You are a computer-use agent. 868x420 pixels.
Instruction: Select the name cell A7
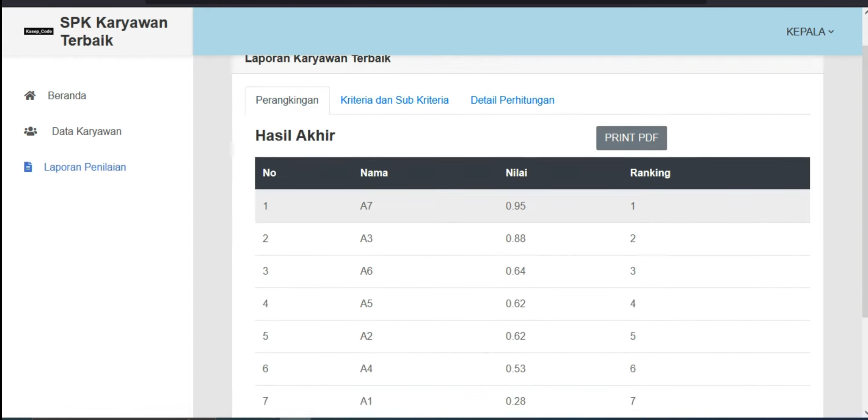pos(366,206)
